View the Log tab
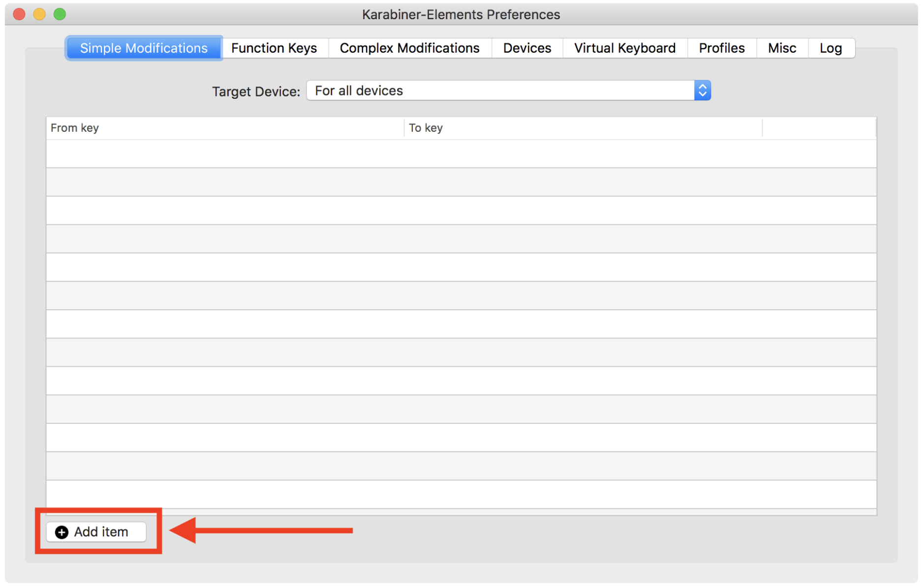The height and width of the screenshot is (588, 923). 831,48
